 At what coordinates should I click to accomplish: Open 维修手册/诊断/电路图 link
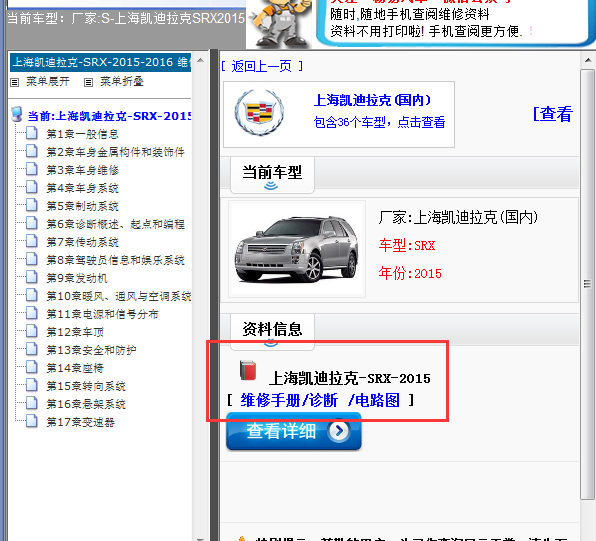coord(320,400)
